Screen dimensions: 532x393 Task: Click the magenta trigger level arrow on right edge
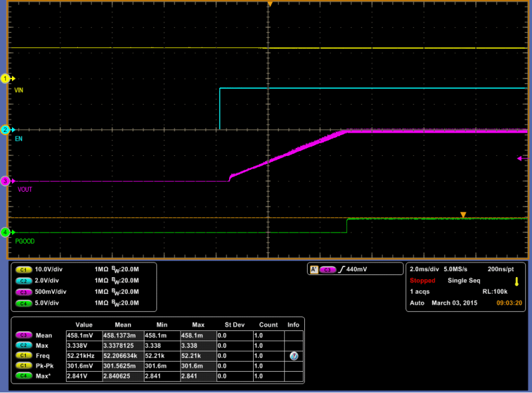click(x=520, y=159)
